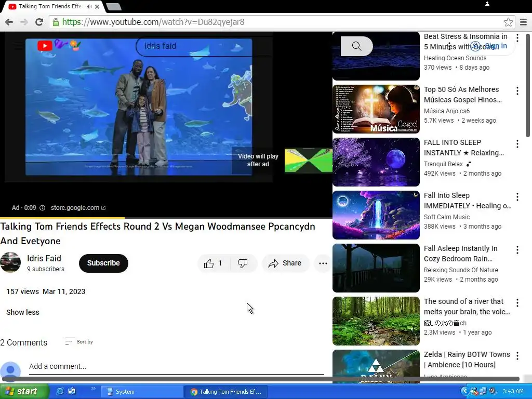The height and width of the screenshot is (399, 532).
Task: Open the Sort by comments dropdown
Action: tap(79, 342)
